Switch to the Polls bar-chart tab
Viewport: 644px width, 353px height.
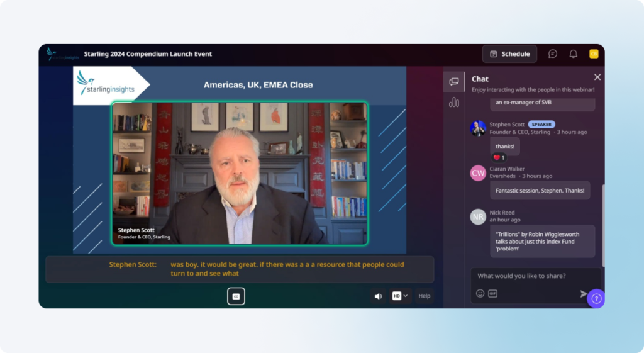pos(454,103)
